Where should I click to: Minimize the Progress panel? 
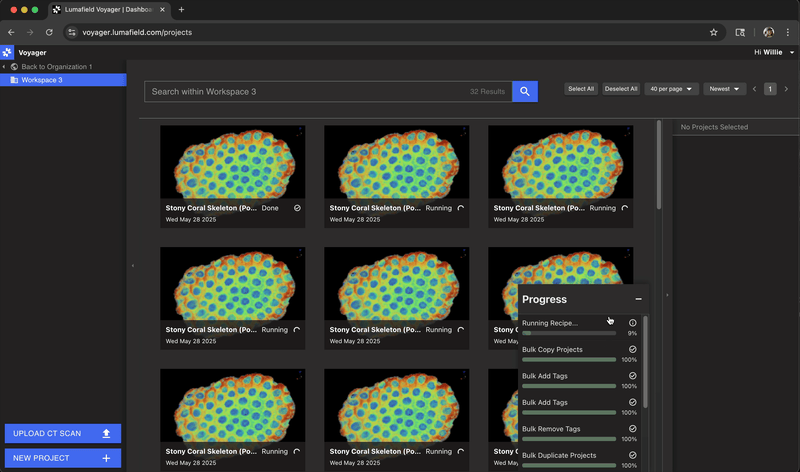tap(638, 299)
